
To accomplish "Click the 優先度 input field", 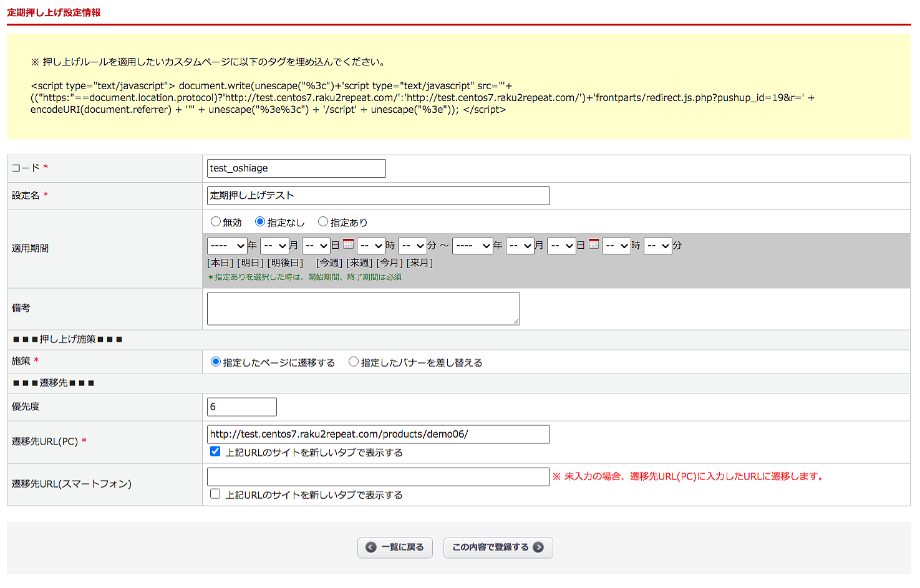I will tap(242, 407).
